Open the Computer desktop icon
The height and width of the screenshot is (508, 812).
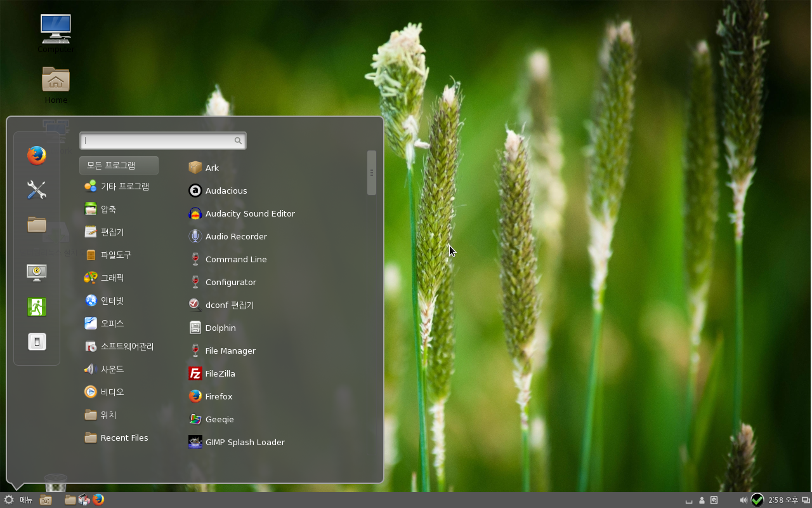coord(56,34)
